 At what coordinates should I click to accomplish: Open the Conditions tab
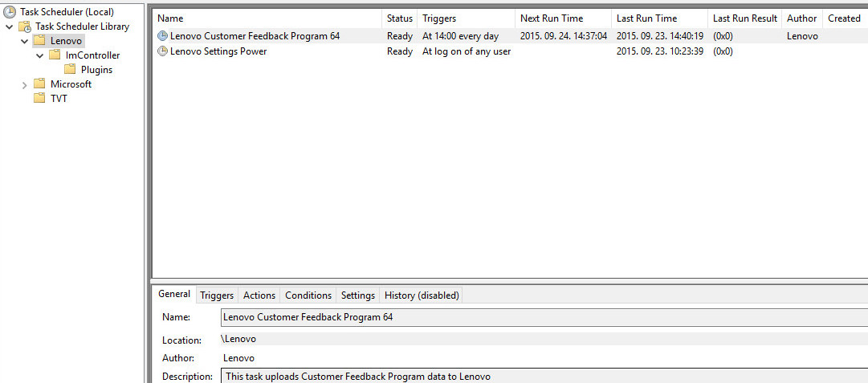tap(308, 295)
